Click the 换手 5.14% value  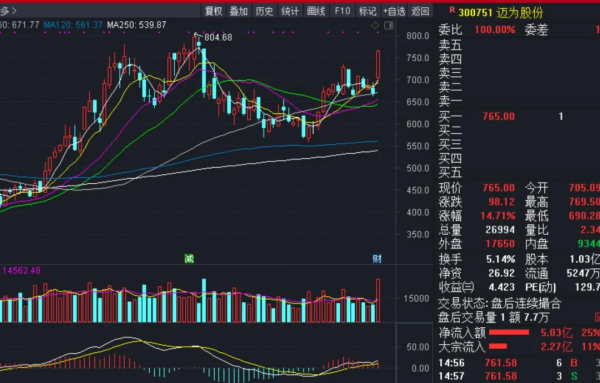[x=501, y=259]
